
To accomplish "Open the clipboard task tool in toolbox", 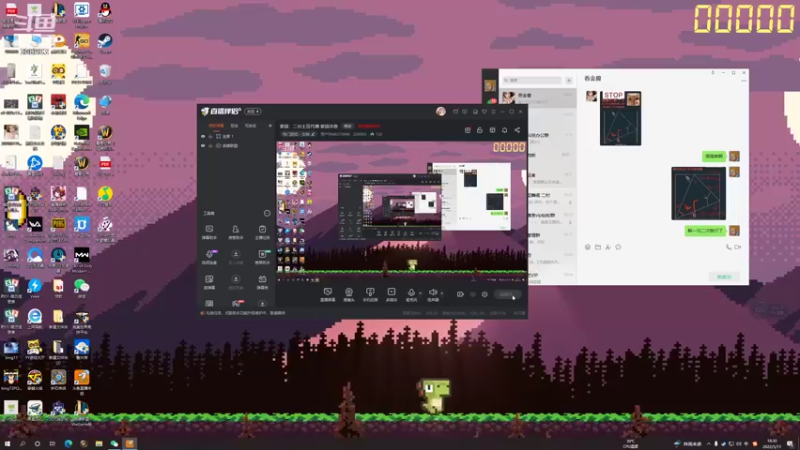I will click(262, 232).
